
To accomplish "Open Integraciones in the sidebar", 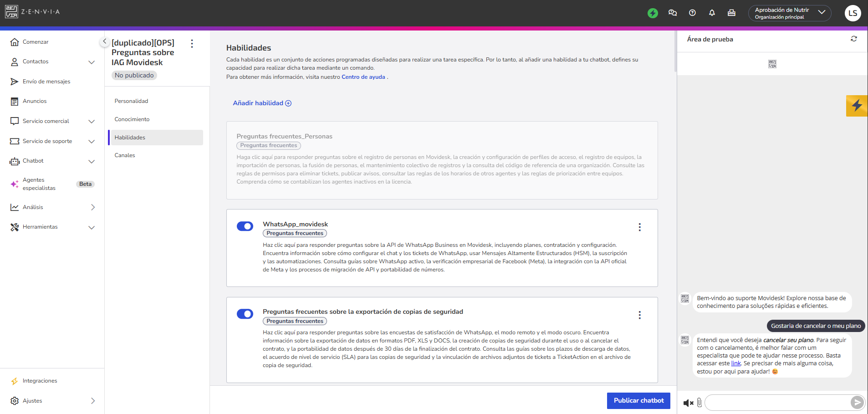I will 40,381.
